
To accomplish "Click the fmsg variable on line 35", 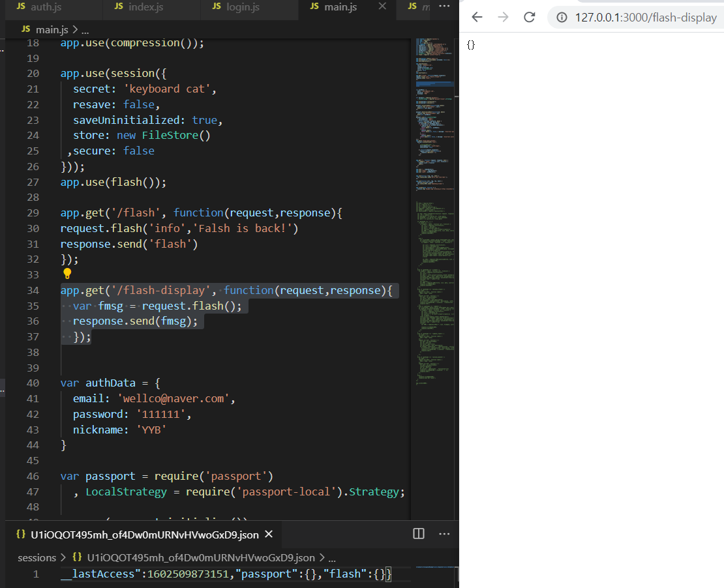I will [x=110, y=306].
